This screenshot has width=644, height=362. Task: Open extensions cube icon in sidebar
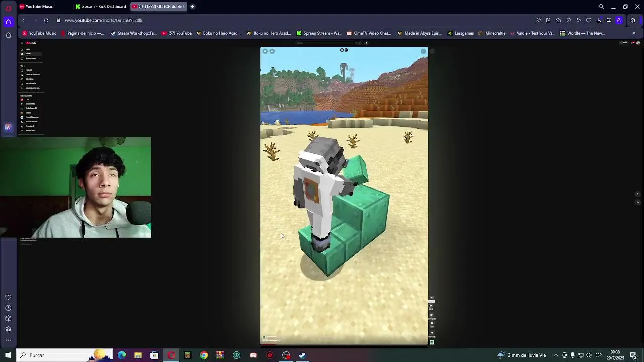(8, 318)
